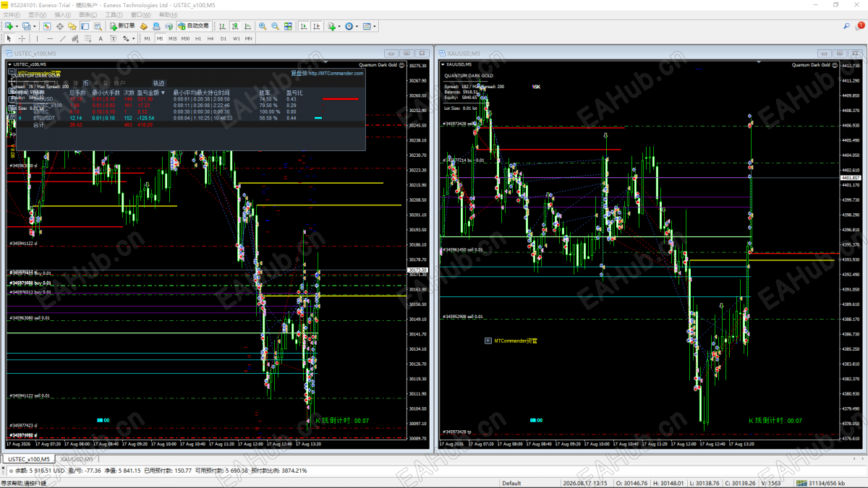Open the Profiles toolbar icon
Viewport: 868px width, 488px height.
26,26
